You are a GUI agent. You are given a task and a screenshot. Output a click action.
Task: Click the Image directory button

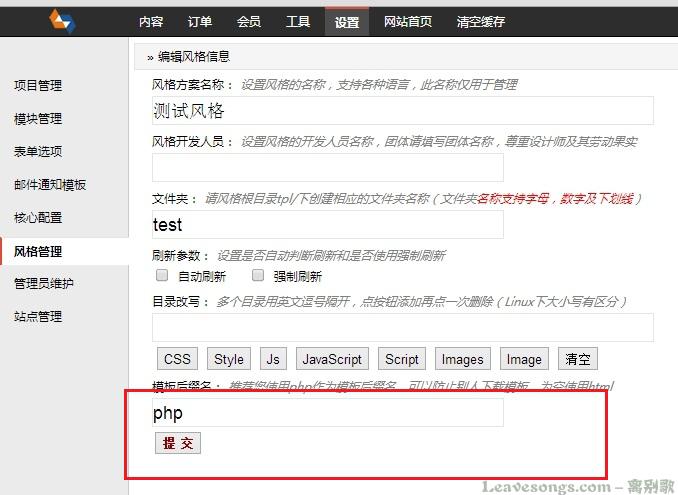coord(524,359)
